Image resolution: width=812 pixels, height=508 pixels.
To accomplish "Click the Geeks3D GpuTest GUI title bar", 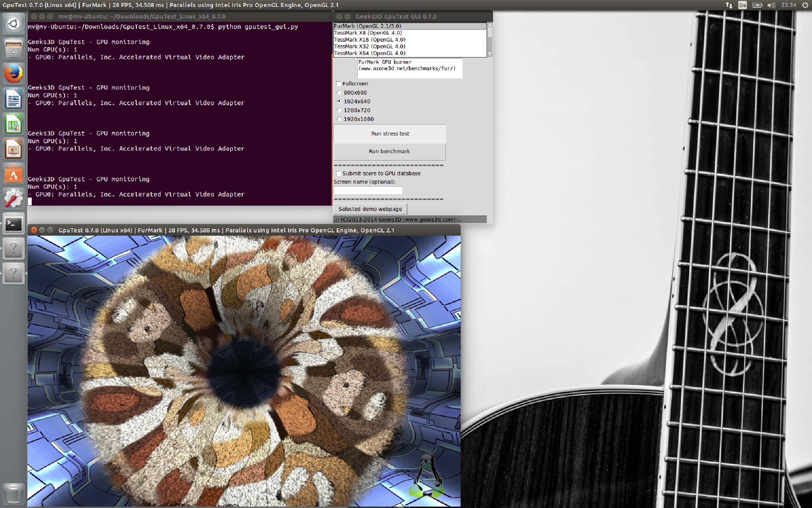I will point(412,16).
